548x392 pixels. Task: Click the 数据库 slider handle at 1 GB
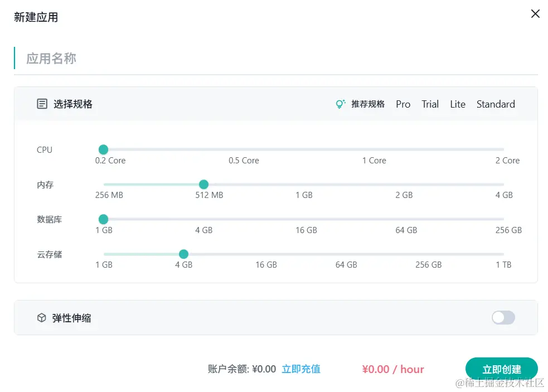pos(104,219)
